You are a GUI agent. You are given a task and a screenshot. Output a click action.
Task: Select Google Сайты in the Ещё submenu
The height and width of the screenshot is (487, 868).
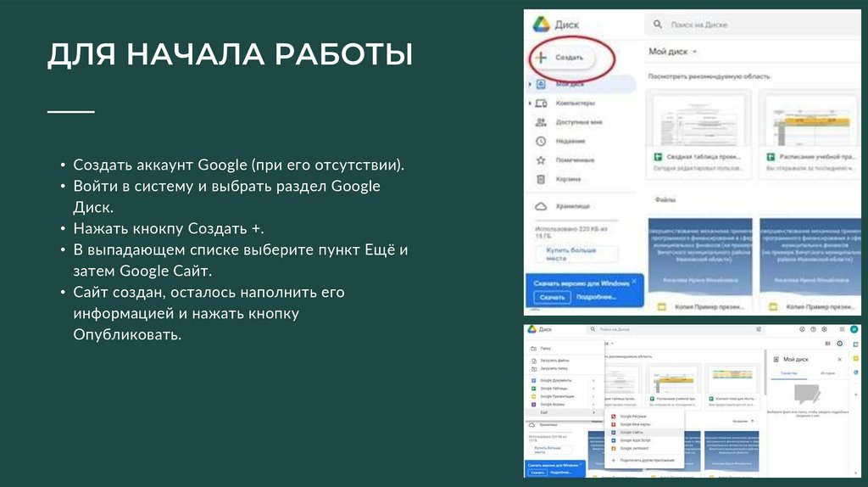[644, 432]
